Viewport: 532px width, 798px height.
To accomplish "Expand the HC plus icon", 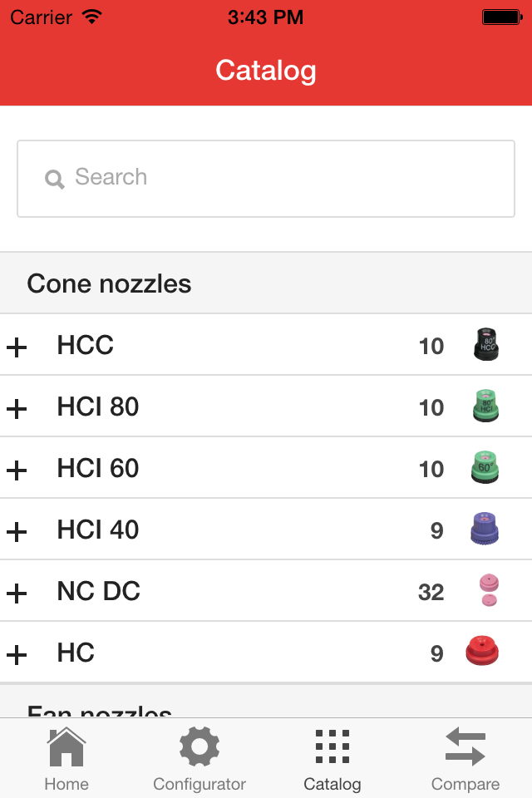I will 17,654.
